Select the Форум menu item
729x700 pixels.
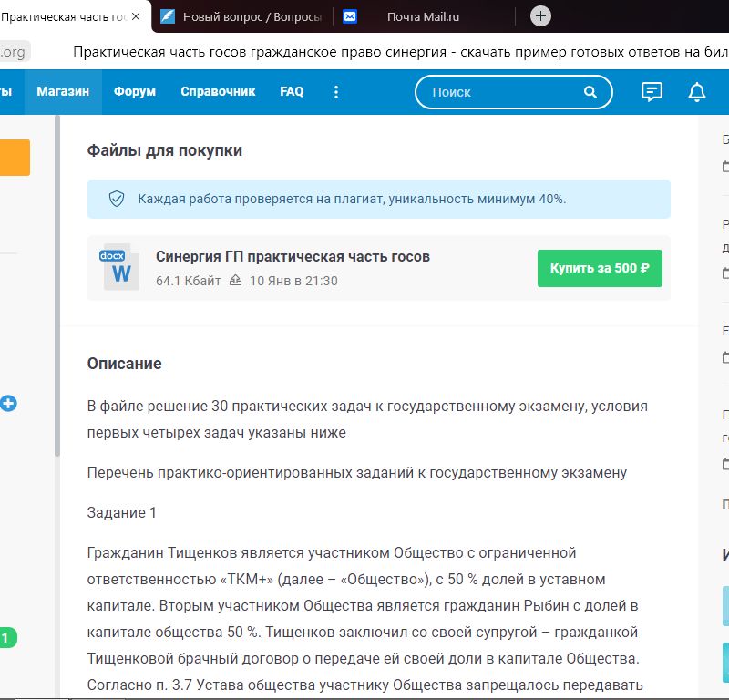tap(134, 91)
